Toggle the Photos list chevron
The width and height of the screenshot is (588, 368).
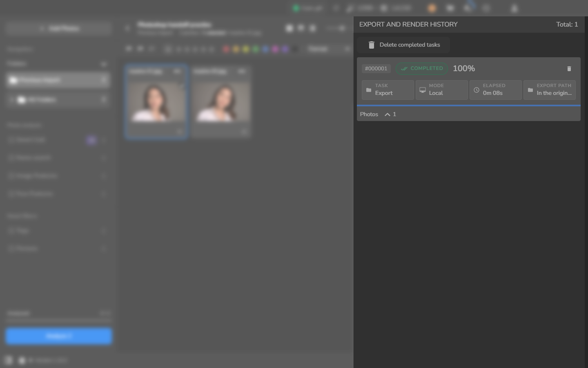tap(388, 114)
